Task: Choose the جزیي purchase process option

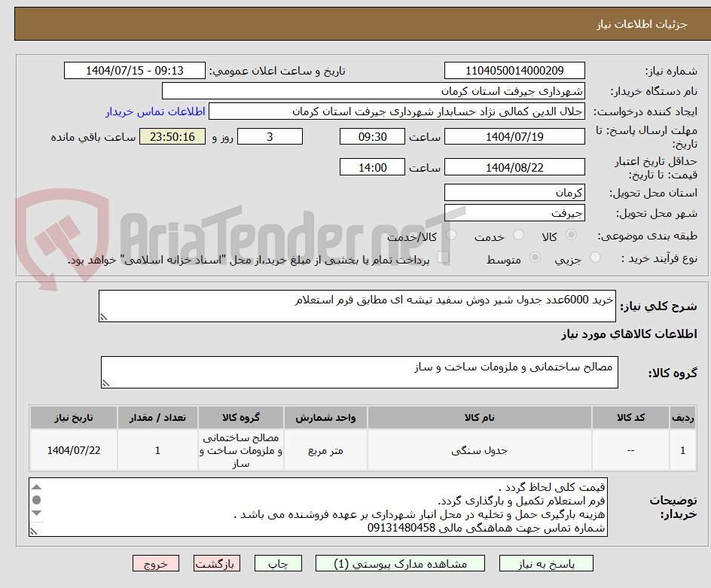Action: 594,257
